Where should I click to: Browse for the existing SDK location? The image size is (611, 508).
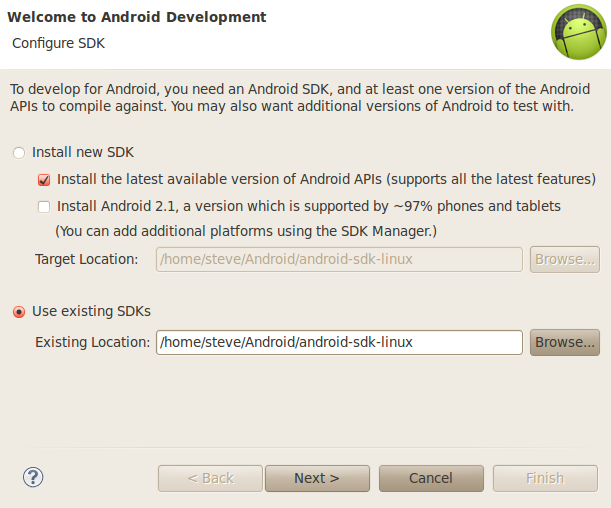[565, 342]
